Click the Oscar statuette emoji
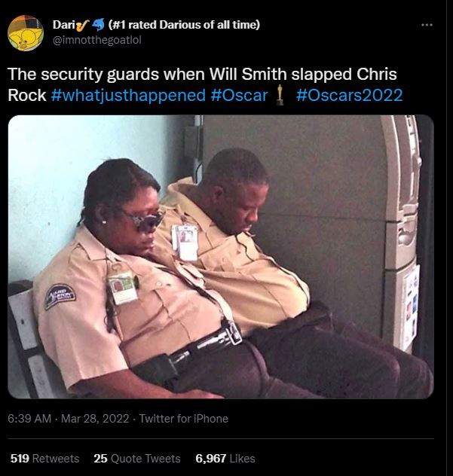 coord(280,96)
